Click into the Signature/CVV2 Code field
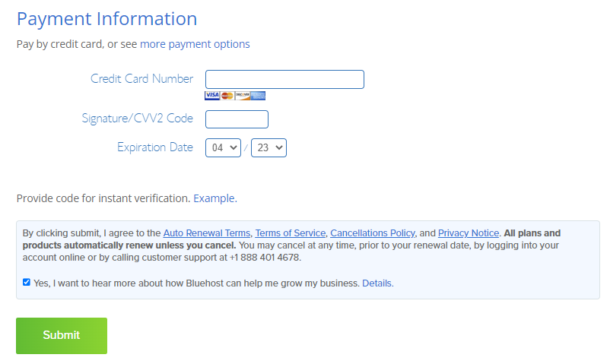The height and width of the screenshot is (364, 607). pos(237,119)
